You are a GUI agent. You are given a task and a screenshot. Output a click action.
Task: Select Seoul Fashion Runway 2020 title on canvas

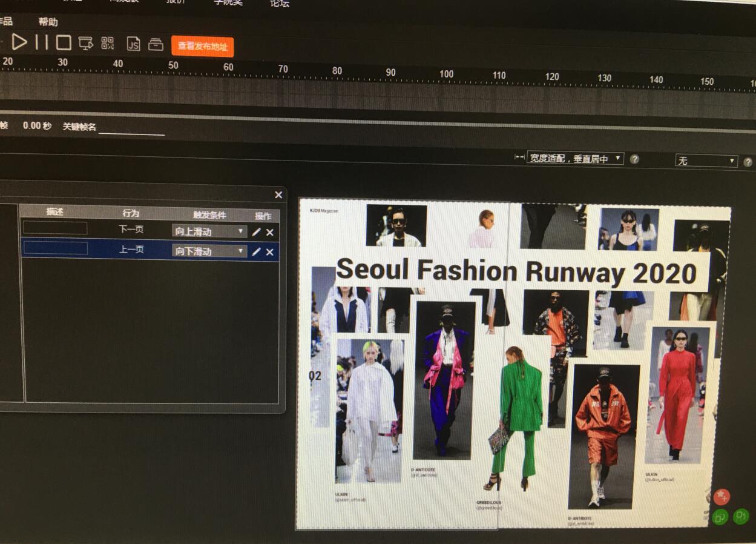(x=516, y=271)
